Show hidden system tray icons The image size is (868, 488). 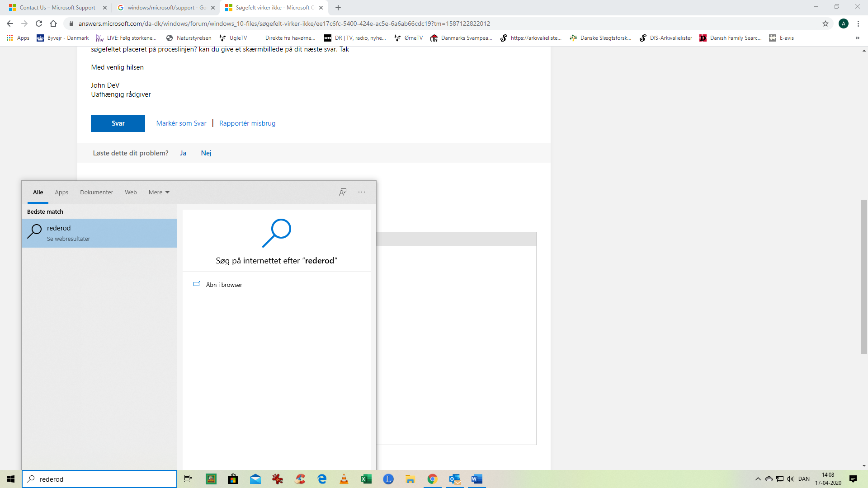(x=758, y=479)
